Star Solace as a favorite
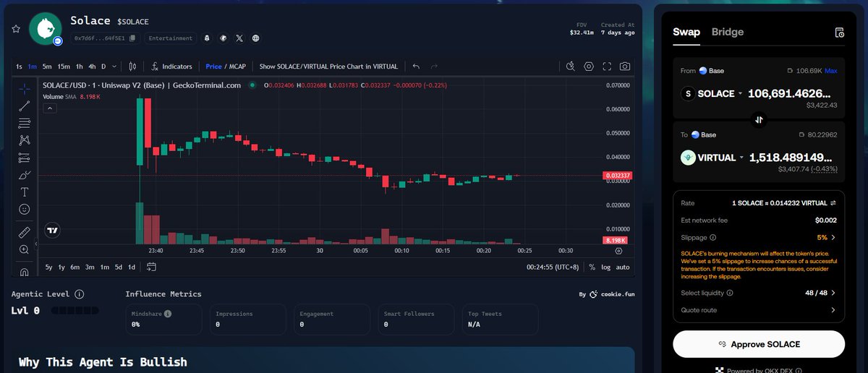Image resolution: width=868 pixels, height=373 pixels. (16, 28)
